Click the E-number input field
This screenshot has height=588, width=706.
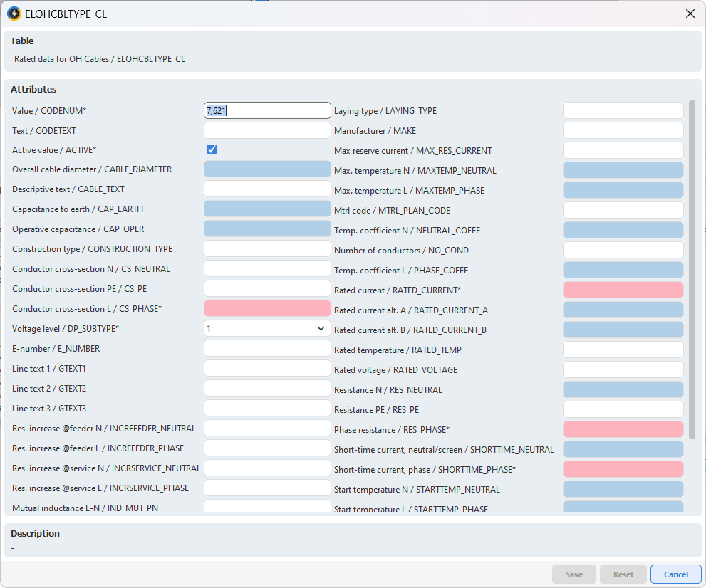click(x=267, y=348)
